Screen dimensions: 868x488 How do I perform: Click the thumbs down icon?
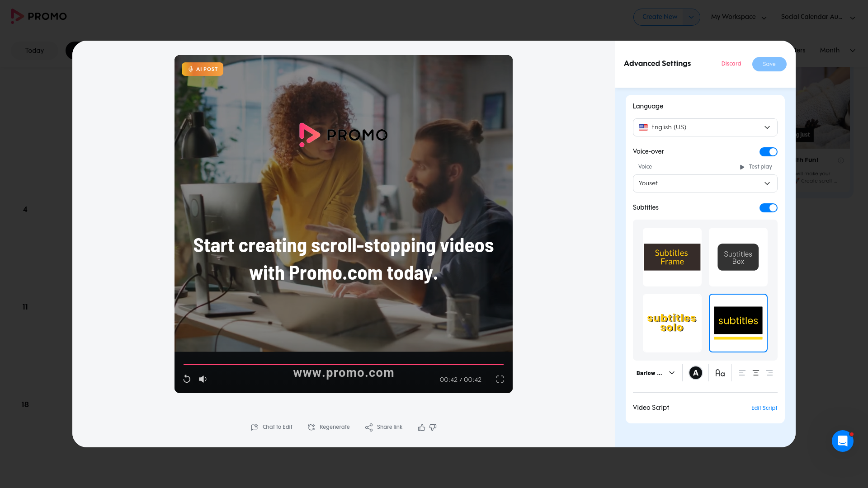[433, 427]
